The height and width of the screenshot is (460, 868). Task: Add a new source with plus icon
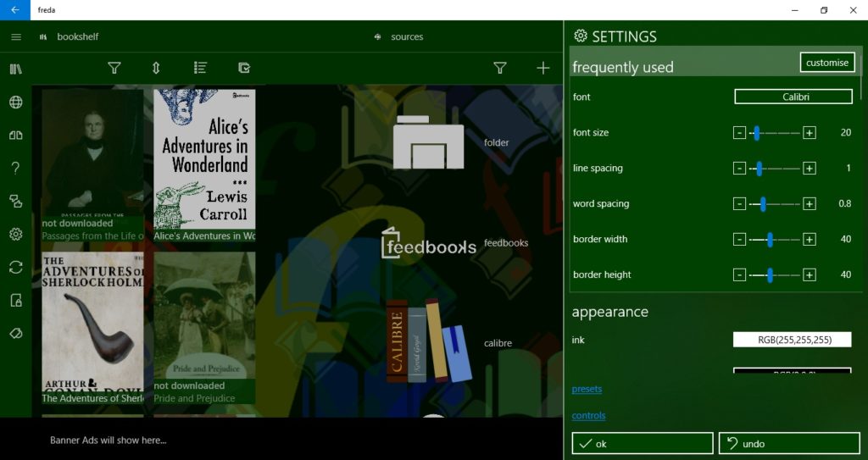[x=543, y=68]
